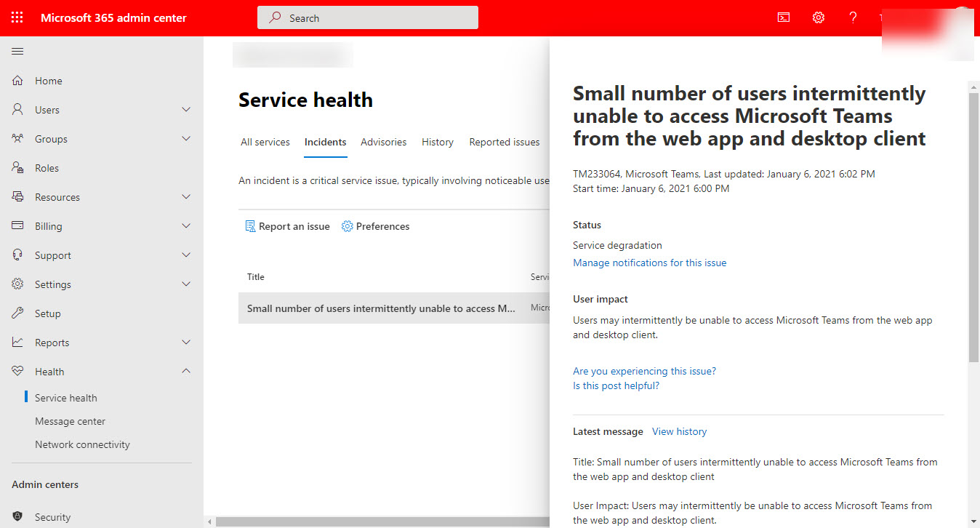Click Manage notifications for this issue

[650, 263]
